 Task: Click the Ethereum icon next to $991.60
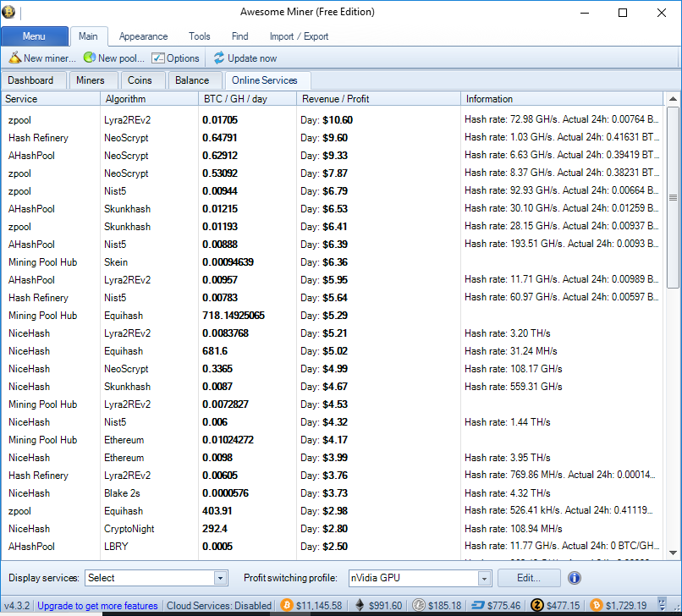360,605
